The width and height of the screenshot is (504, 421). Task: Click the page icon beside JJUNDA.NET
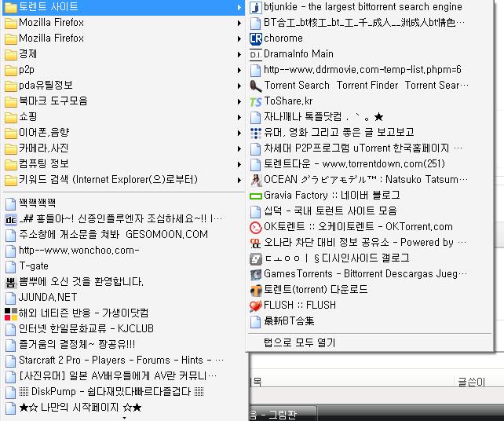[x=11, y=298]
